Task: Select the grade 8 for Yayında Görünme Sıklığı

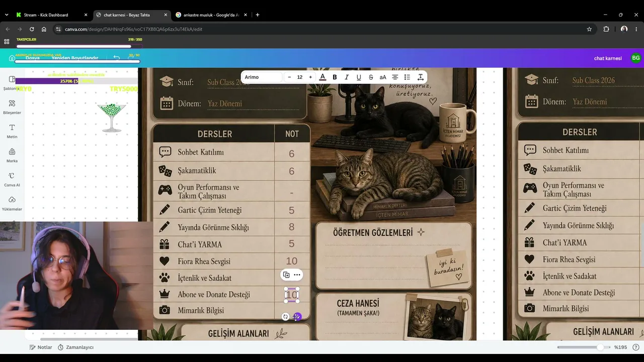Action: [x=292, y=227]
